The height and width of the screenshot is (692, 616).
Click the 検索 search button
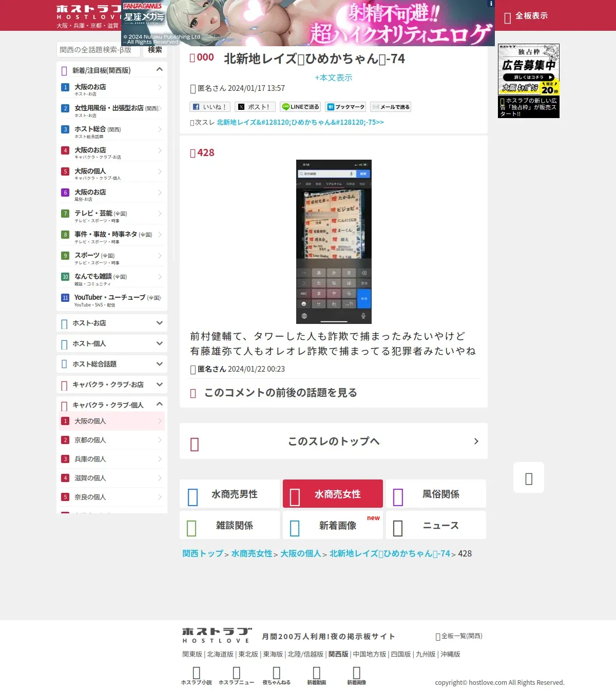[155, 50]
